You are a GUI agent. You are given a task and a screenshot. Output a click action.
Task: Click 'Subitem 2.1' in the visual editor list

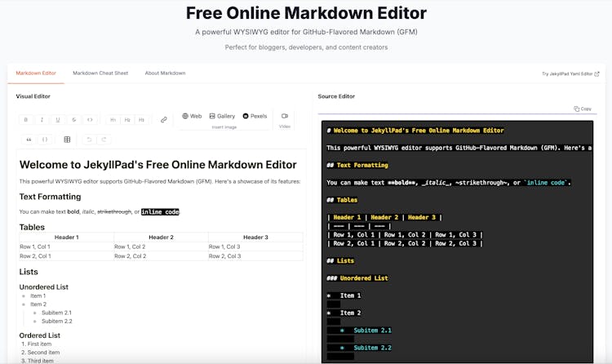(x=56, y=313)
